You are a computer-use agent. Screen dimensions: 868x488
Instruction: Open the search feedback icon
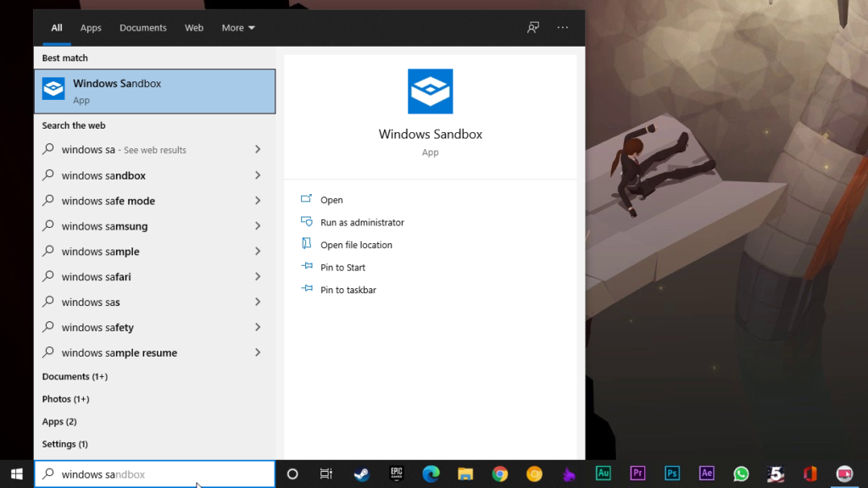533,28
